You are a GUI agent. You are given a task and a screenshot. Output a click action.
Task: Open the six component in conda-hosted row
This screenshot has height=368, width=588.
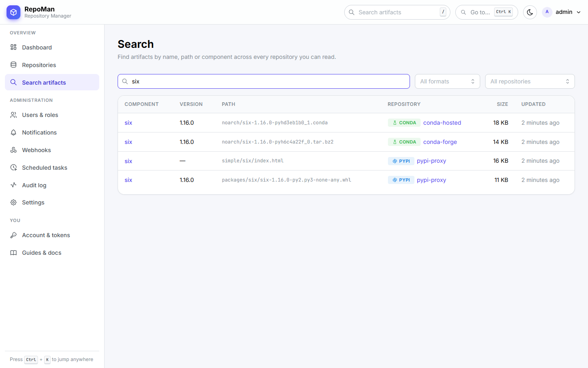(128, 123)
